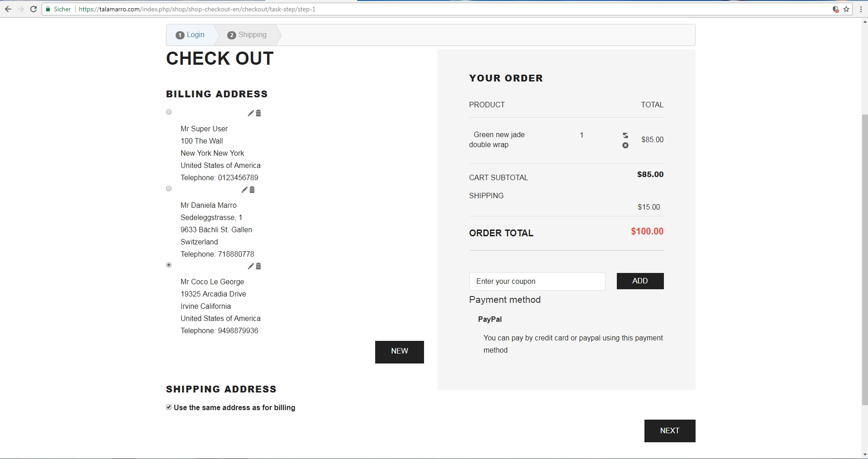868x459 pixels.
Task: Apply coupon with the ADD button
Action: pyautogui.click(x=640, y=281)
